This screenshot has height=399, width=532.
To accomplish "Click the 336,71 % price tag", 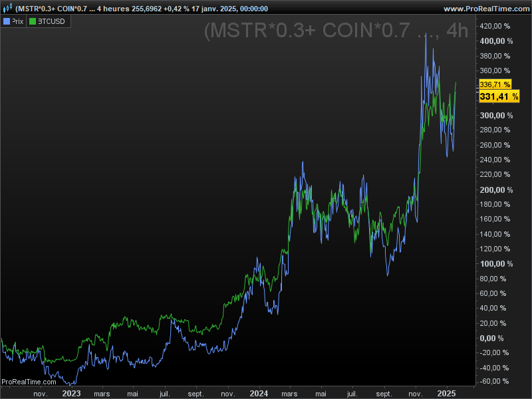I will coord(495,84).
